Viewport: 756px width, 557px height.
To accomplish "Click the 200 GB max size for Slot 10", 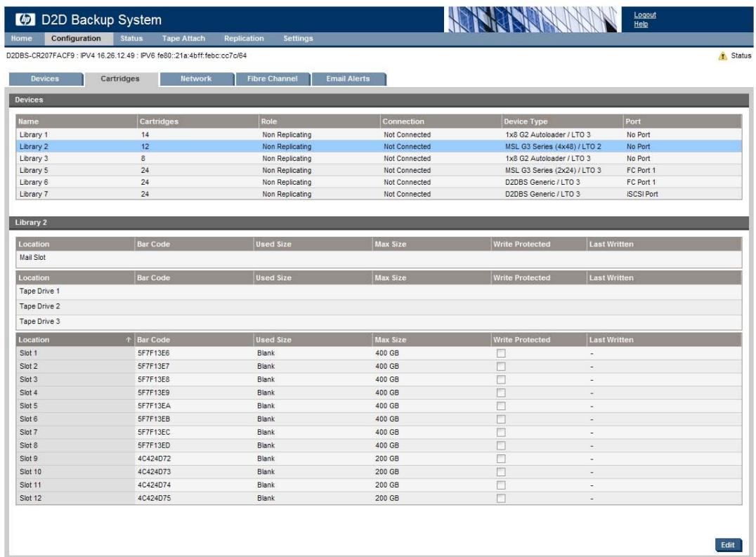I will pyautogui.click(x=387, y=472).
